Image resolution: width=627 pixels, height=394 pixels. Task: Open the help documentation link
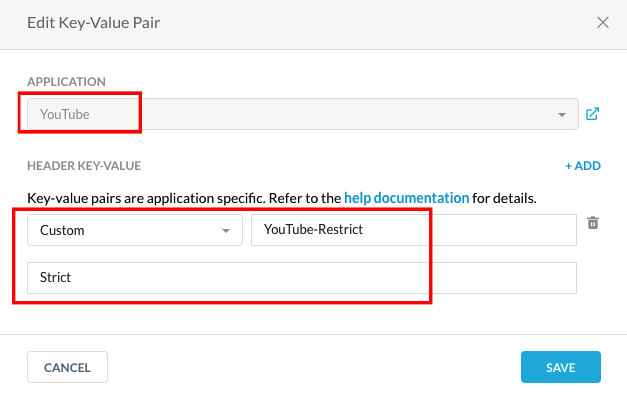[x=406, y=198]
